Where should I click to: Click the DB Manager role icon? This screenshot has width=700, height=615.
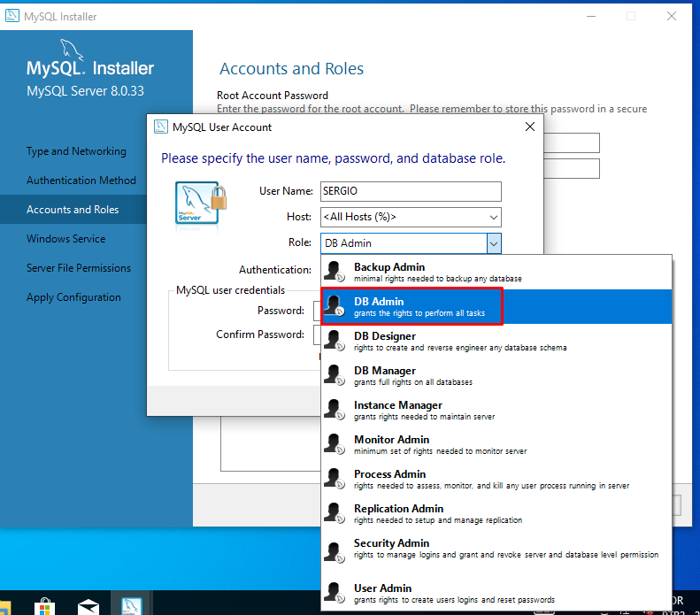[334, 375]
